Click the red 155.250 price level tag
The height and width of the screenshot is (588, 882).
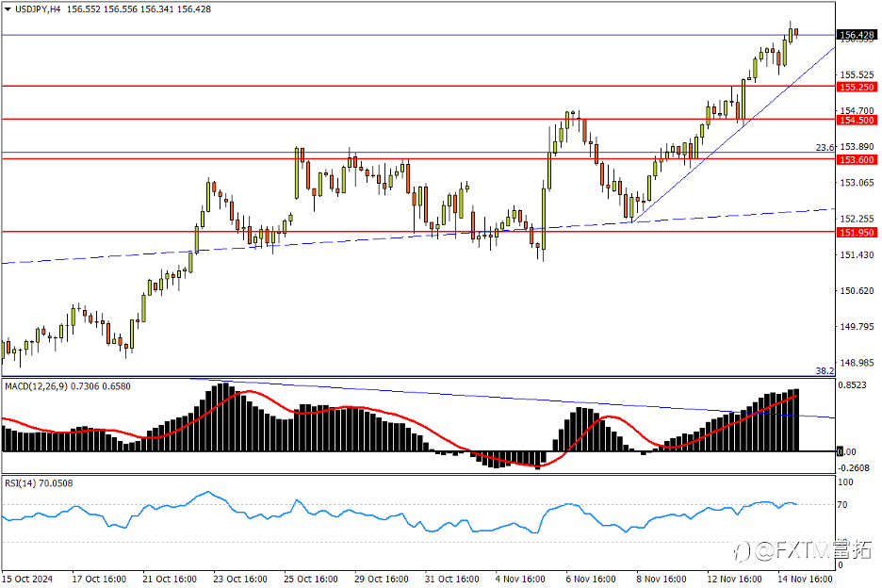coord(857,88)
